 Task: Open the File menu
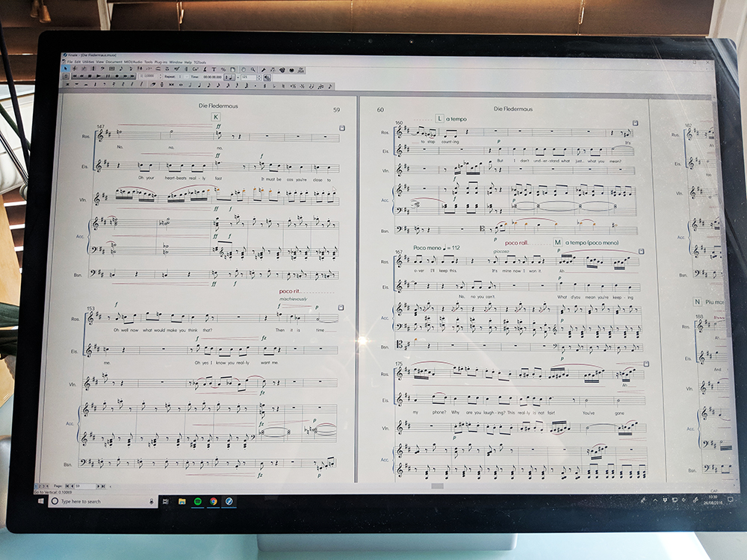(x=70, y=62)
